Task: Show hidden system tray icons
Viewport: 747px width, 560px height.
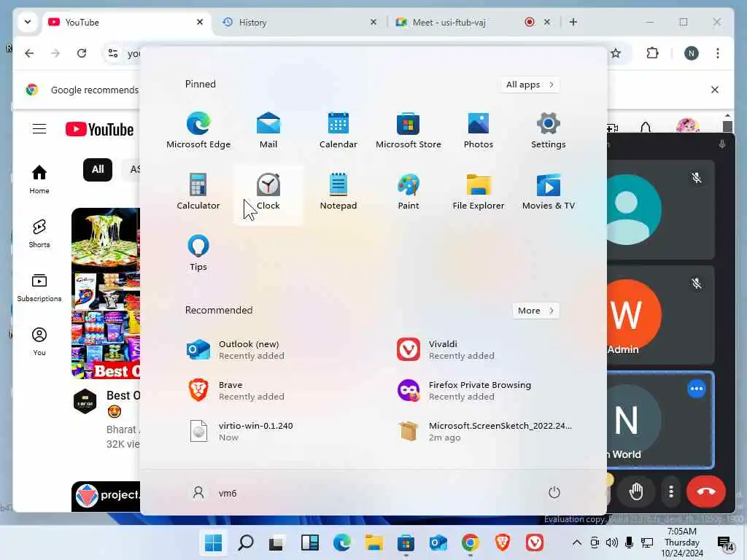Action: [x=576, y=542]
